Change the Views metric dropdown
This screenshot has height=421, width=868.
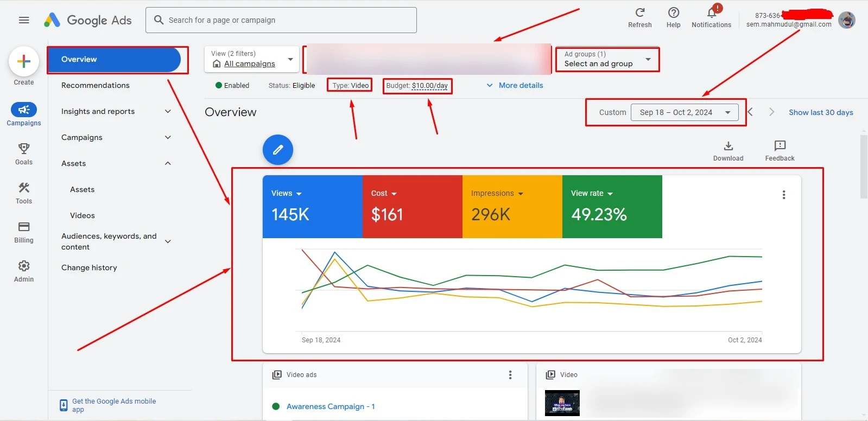click(287, 194)
